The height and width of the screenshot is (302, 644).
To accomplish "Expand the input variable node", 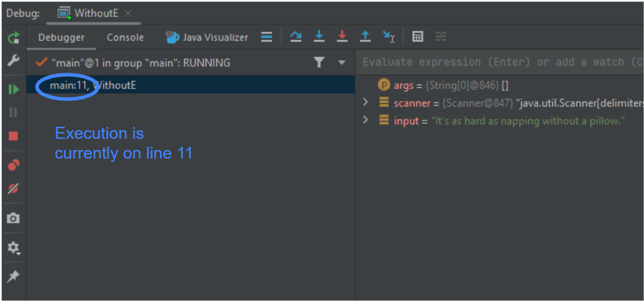I will 365,120.
